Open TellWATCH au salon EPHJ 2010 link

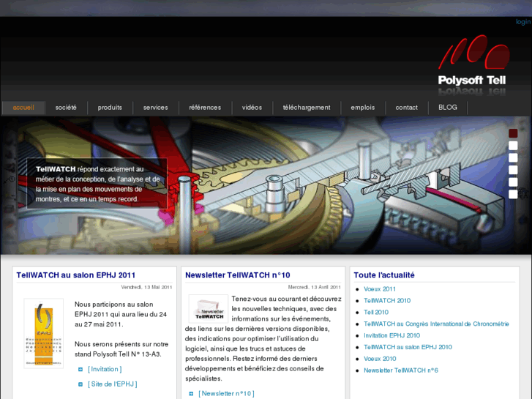point(408,347)
